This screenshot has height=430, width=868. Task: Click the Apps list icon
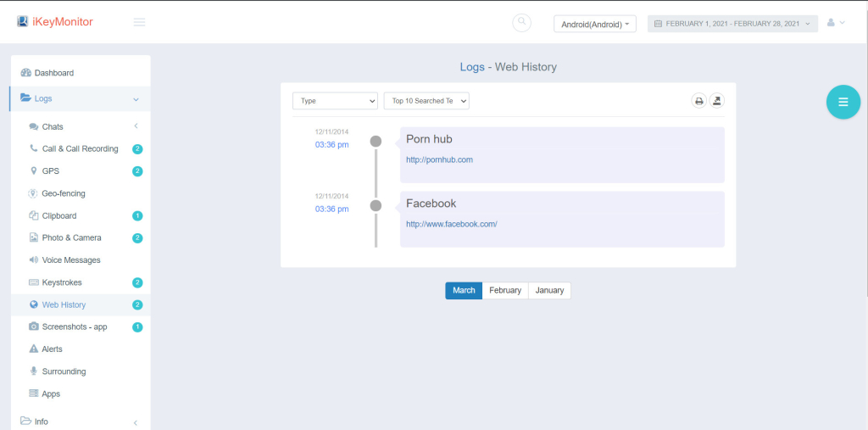click(34, 394)
